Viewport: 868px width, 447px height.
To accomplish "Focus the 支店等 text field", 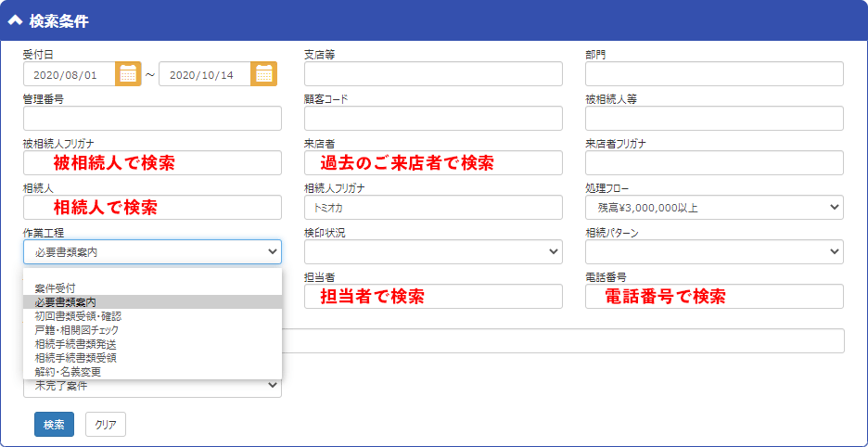I will click(x=433, y=74).
